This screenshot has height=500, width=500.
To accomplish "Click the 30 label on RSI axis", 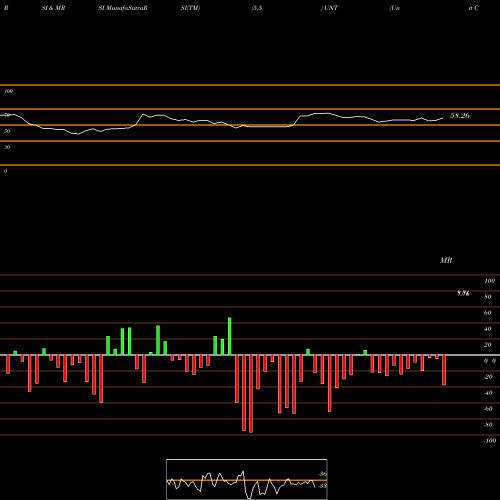I will pos(7,147).
